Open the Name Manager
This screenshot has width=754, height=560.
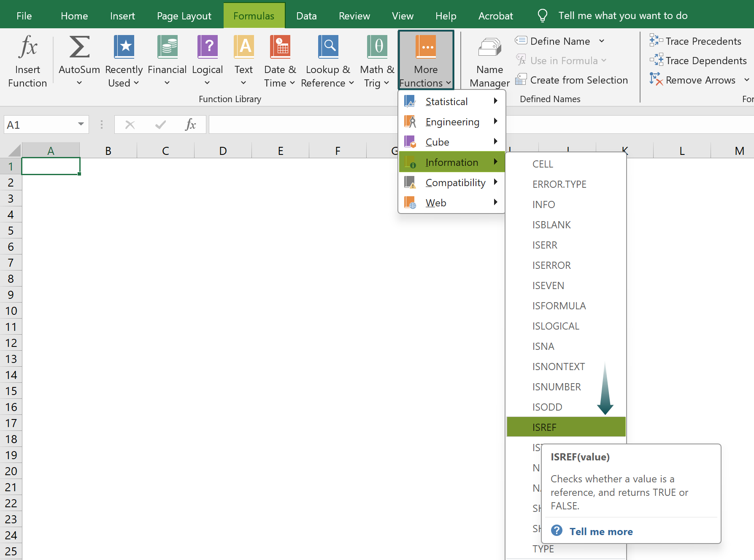[x=489, y=60]
